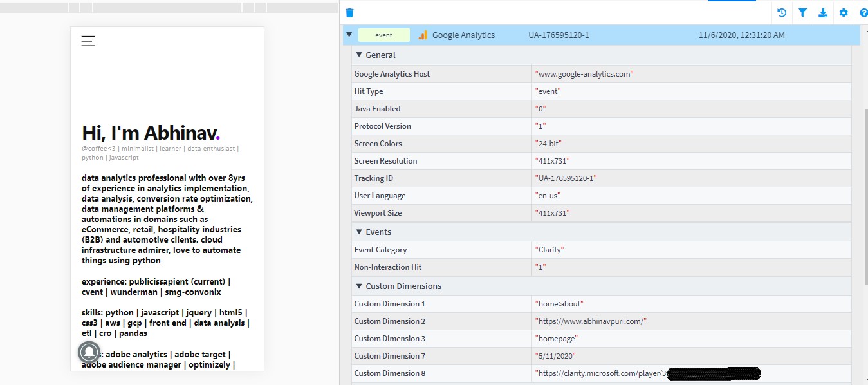Select Custom Dimension 3 value homepage

(x=557, y=339)
